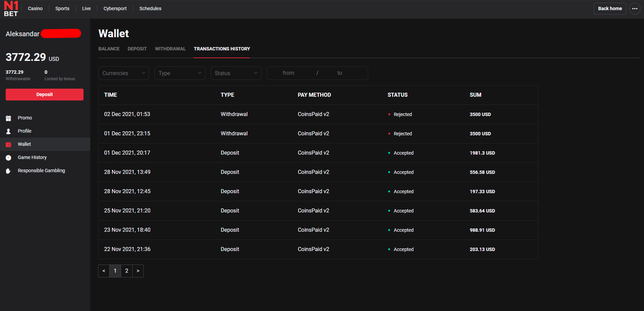Image resolution: width=644 pixels, height=311 pixels.
Task: Click the '988.91 USD' sum cell
Action: click(x=482, y=230)
